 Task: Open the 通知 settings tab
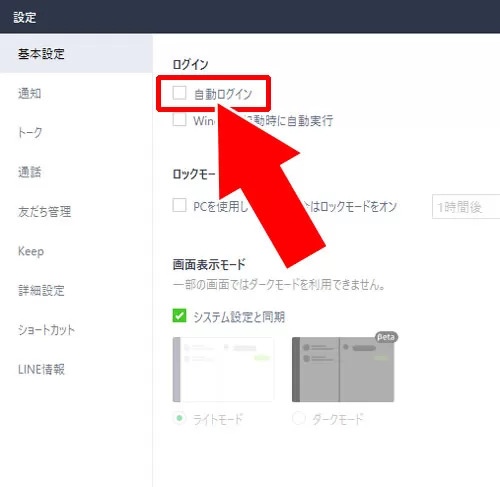30,93
